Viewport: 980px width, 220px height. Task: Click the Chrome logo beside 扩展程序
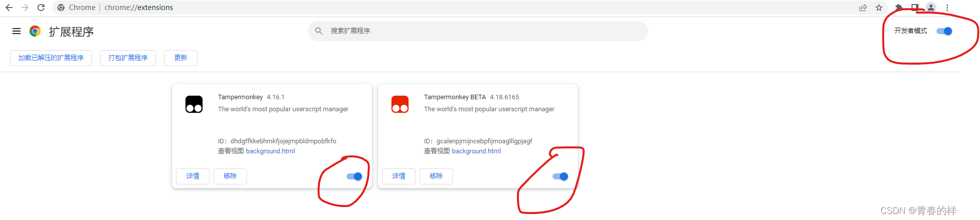tap(35, 31)
